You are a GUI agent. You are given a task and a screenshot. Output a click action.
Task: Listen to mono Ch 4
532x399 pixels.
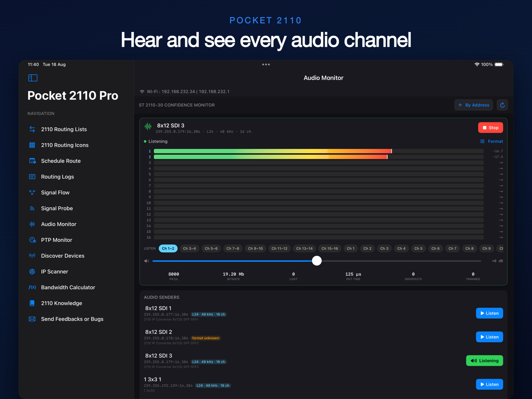401,248
